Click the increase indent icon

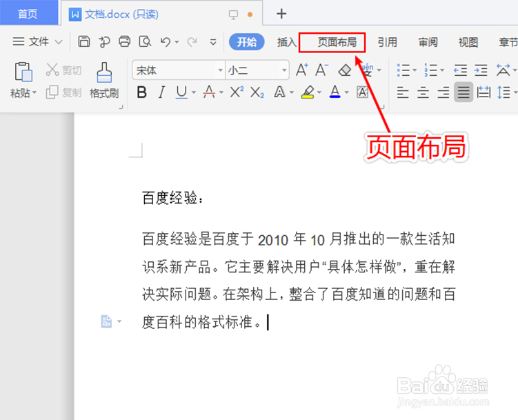pyautogui.click(x=481, y=70)
